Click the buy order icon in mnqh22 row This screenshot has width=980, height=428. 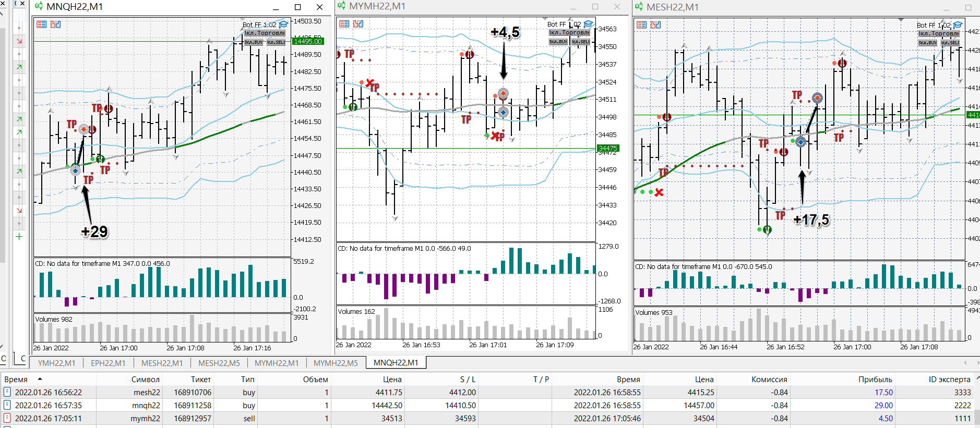click(7, 405)
